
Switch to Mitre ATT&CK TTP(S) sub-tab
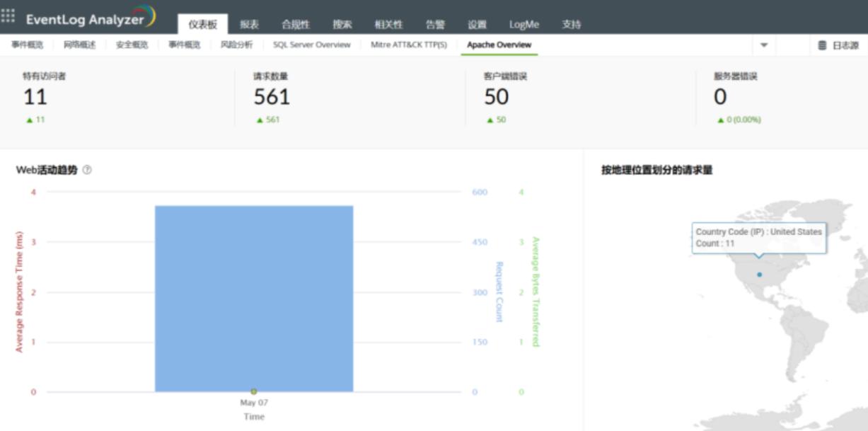(409, 45)
